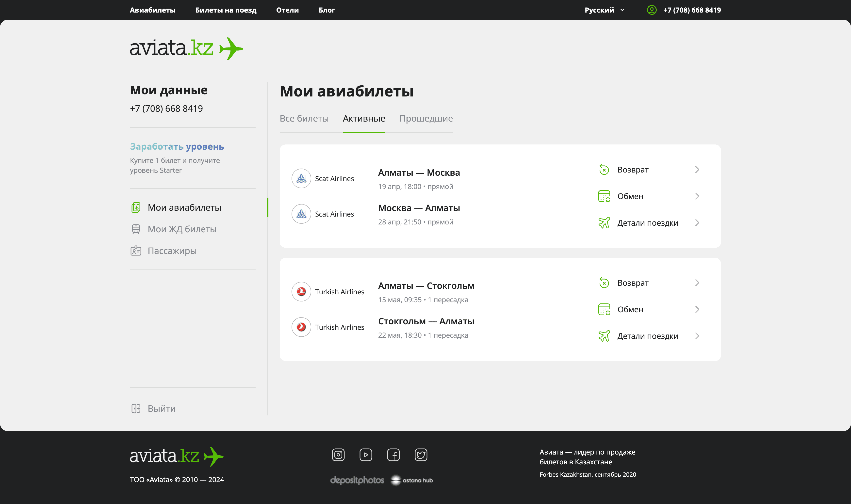The width and height of the screenshot is (851, 504).
Task: Open the Twitter footer icon
Action: click(x=421, y=455)
